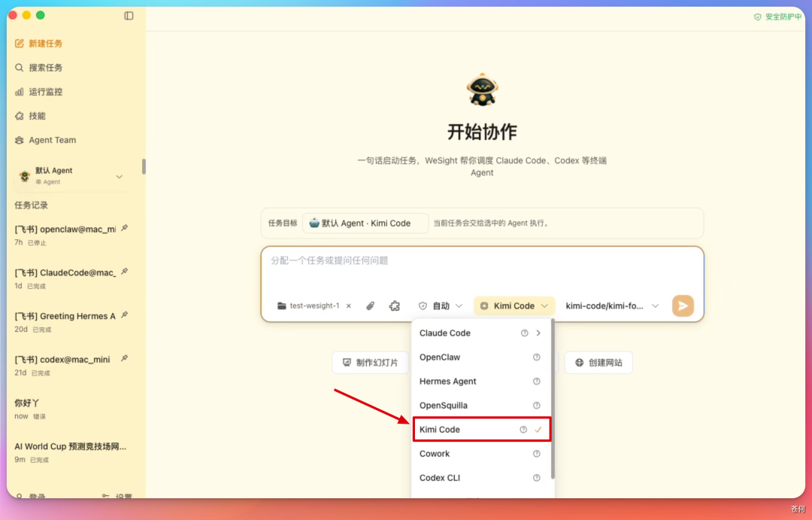Click the test-wesight-1 folder chip
Viewport: 812px width, 520px height.
point(309,306)
